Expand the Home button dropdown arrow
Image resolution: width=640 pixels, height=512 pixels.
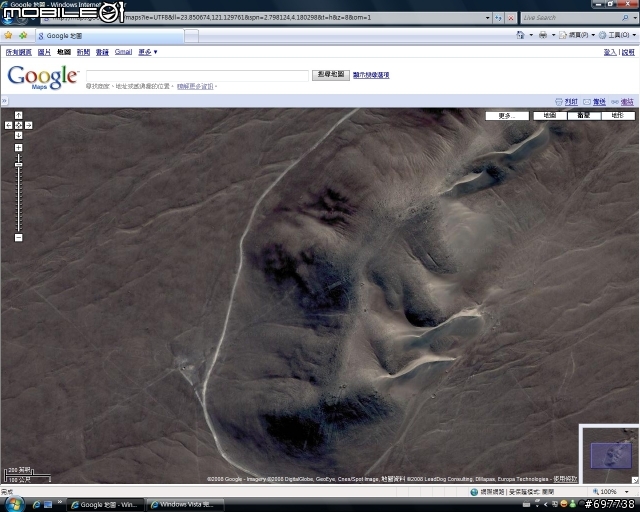pyautogui.click(x=531, y=35)
